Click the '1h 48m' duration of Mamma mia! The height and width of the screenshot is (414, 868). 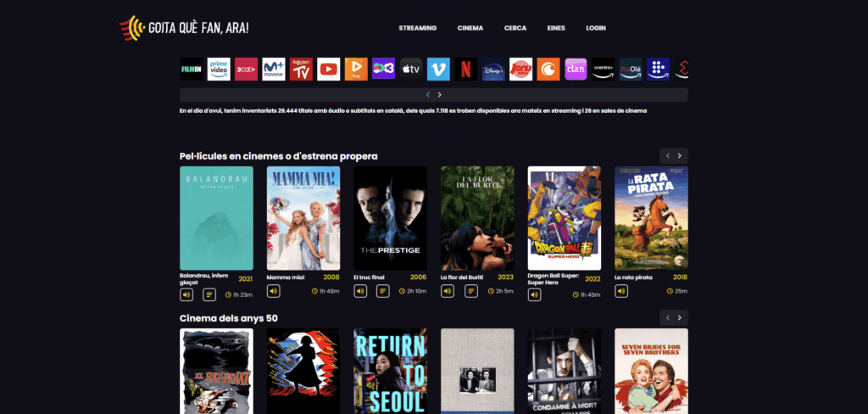click(x=330, y=291)
